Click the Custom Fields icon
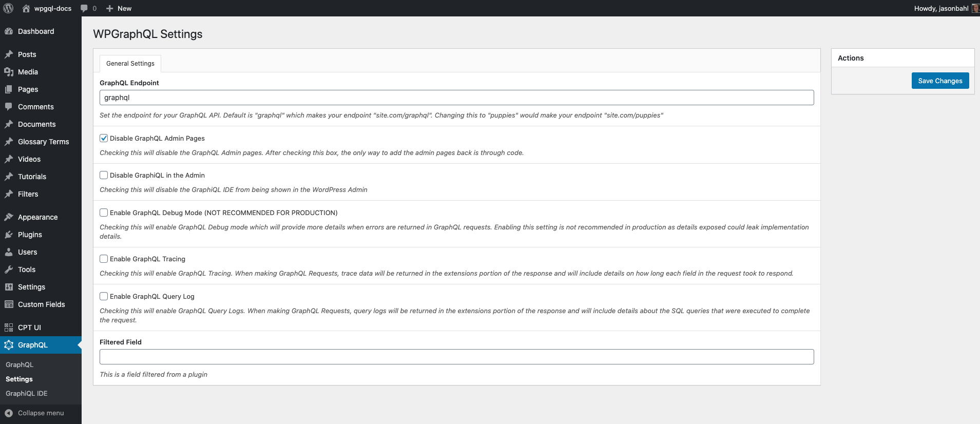This screenshot has height=424, width=980. pos(9,304)
